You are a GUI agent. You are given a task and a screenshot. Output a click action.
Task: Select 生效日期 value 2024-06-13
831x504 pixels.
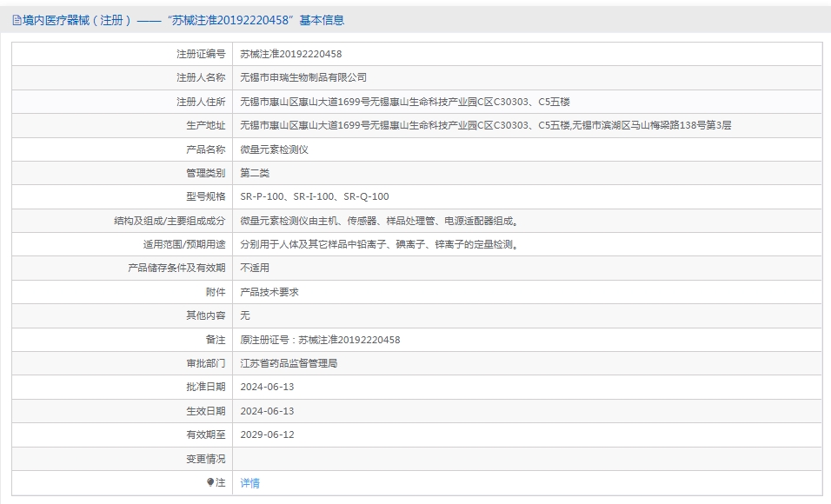point(267,411)
